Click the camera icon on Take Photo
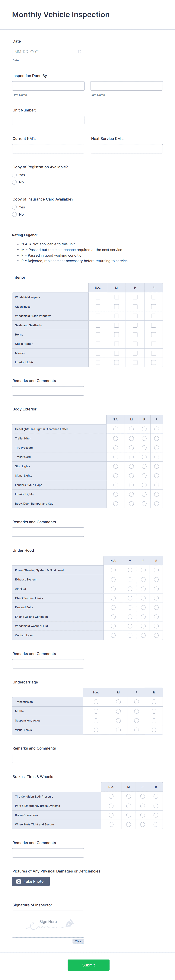The height and width of the screenshot is (980, 175). point(18,881)
